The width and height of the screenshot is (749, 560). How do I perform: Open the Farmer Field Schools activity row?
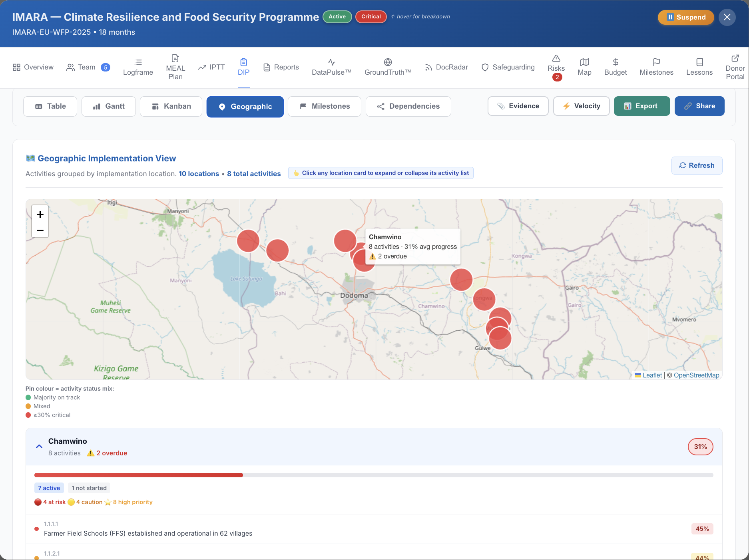coord(374,529)
